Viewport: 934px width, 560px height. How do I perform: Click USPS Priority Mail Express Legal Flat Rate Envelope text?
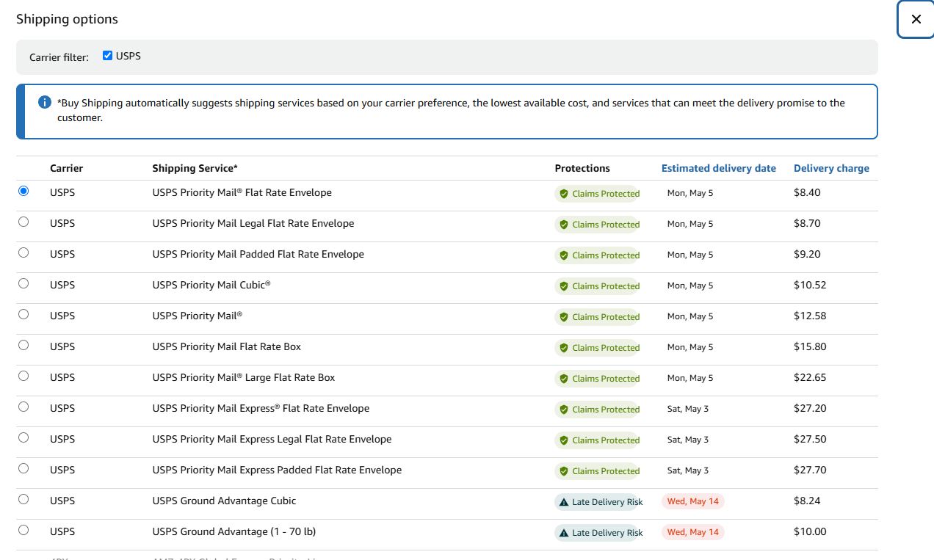click(272, 439)
